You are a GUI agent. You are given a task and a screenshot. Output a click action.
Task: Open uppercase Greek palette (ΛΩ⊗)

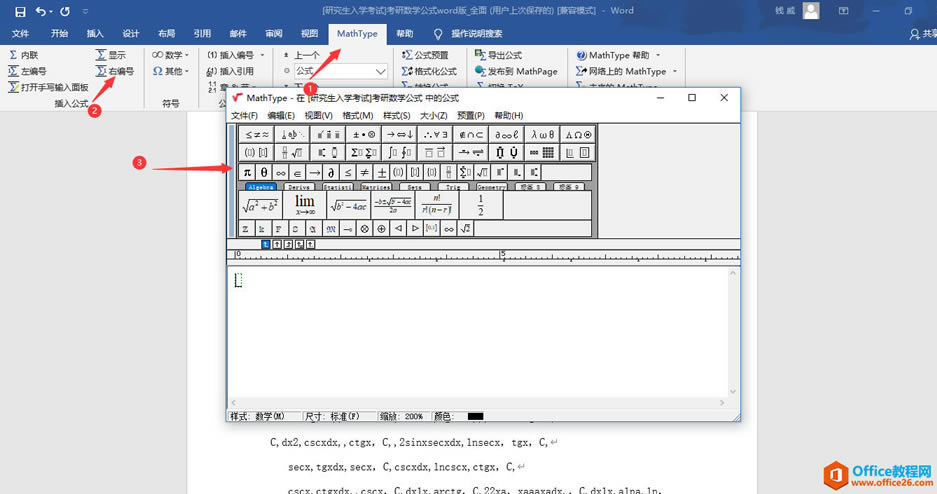click(x=578, y=134)
